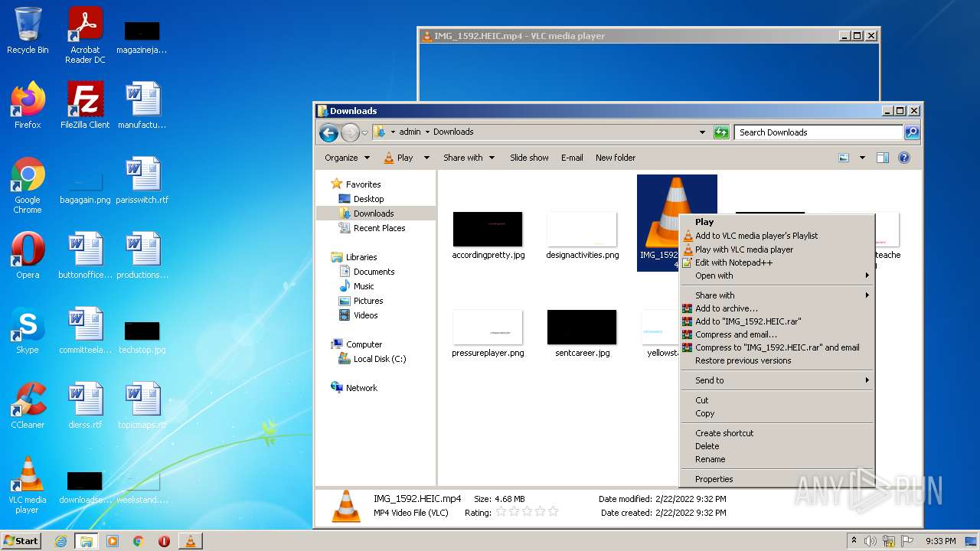This screenshot has height=551, width=980.
Task: Click New folder in the toolbar
Action: [x=616, y=158]
